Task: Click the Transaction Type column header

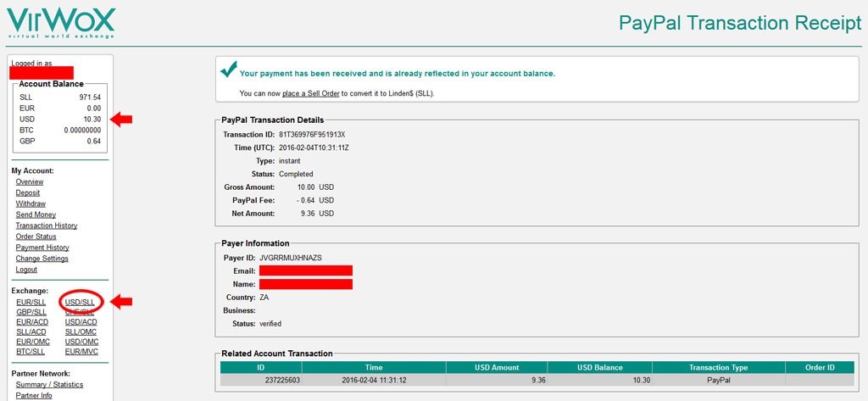Action: (x=719, y=368)
